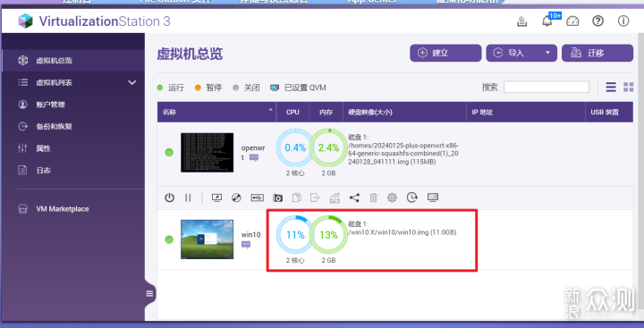644x328 pixels.
Task: Click the 硬盘映像(大小) column header
Action: pyautogui.click(x=404, y=112)
